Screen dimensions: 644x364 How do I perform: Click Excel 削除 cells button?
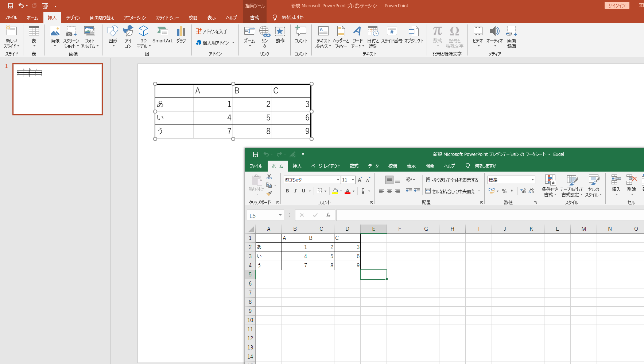[631, 184]
